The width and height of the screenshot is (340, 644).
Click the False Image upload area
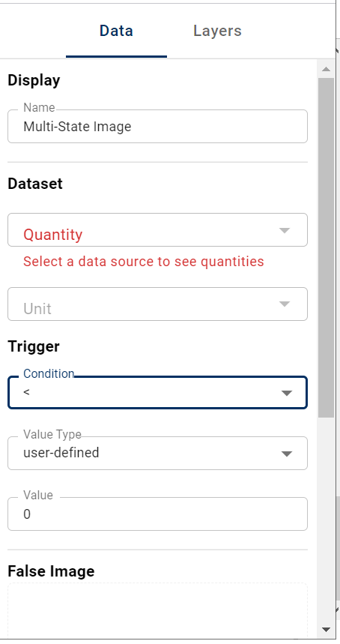point(157,610)
